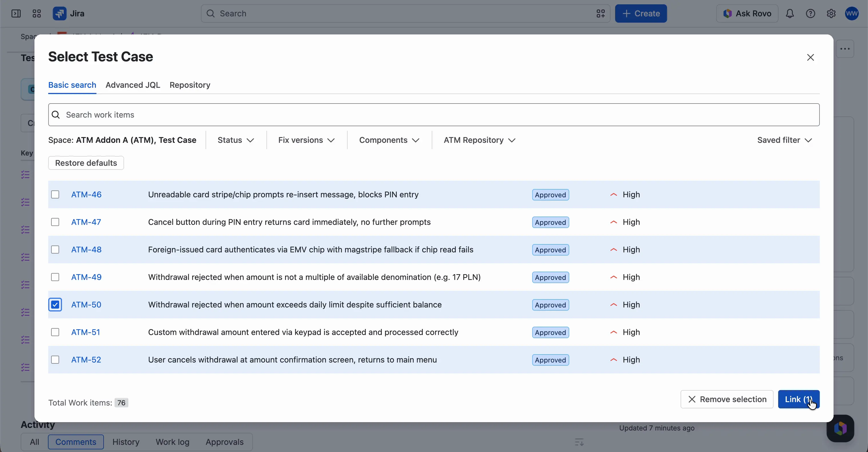This screenshot has height=452, width=868.
Task: Open the Saved filter dropdown
Action: 784,140
